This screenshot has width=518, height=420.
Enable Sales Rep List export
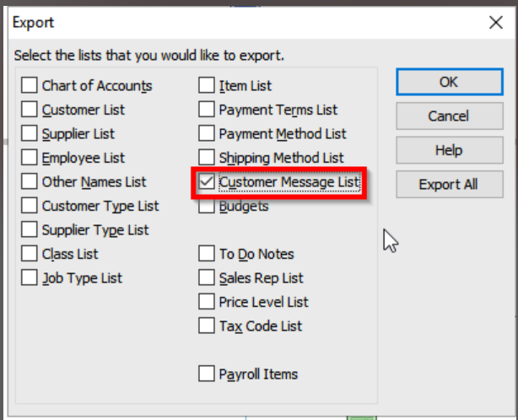pos(207,277)
